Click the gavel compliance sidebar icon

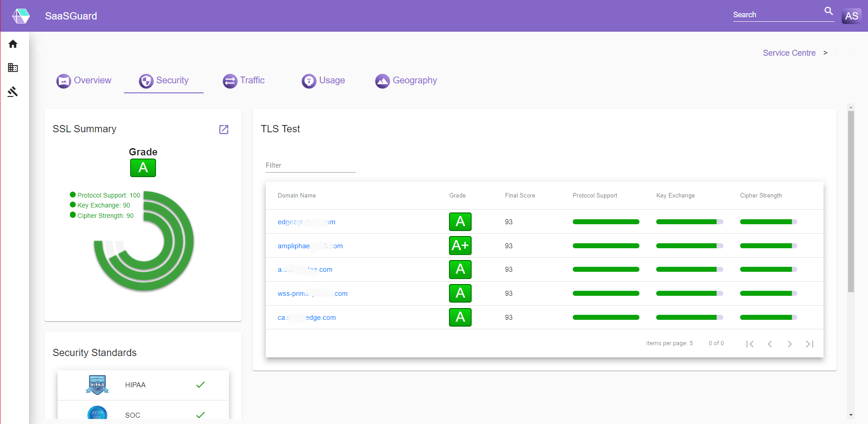pyautogui.click(x=13, y=92)
